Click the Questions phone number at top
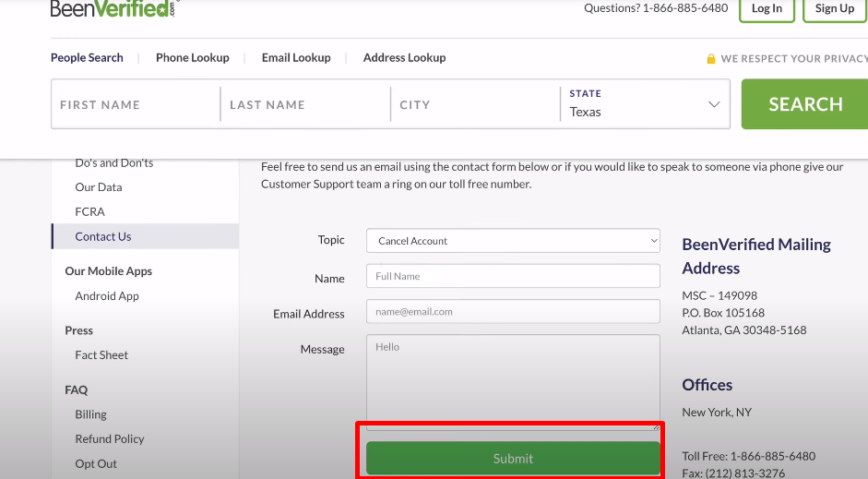 pos(685,8)
